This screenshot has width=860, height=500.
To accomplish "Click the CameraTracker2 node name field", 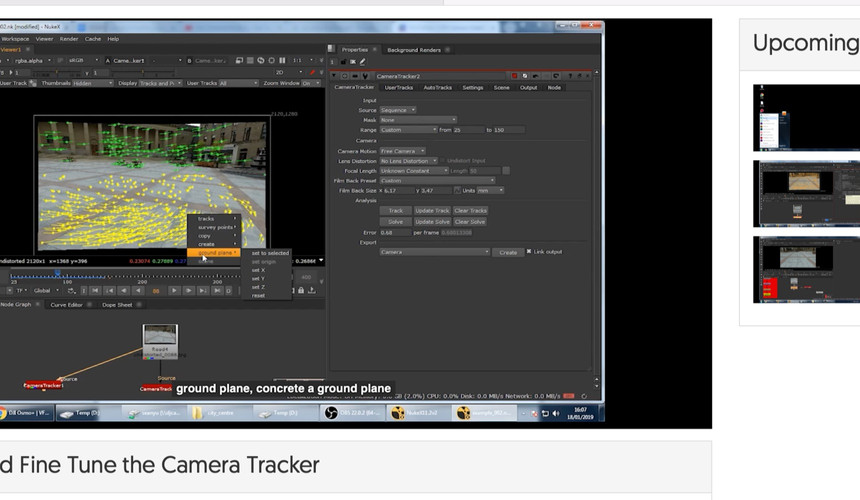I will click(x=440, y=76).
